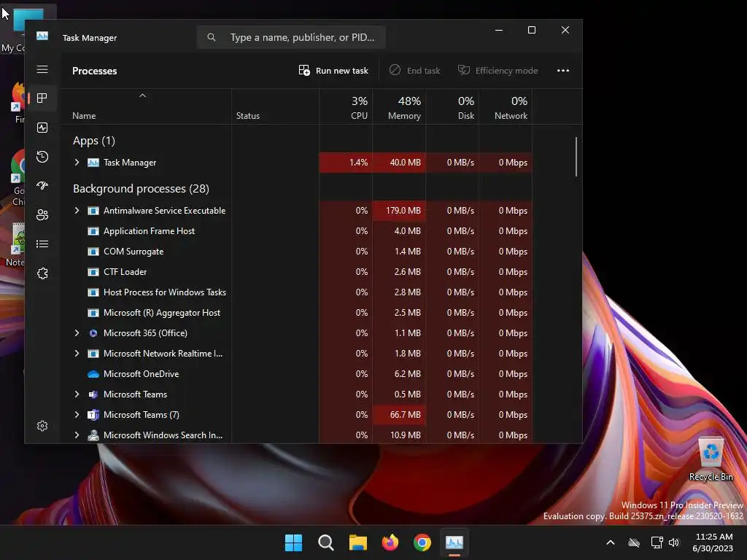Click the Microsoft Teams (7) process icon
Viewport: 747px width, 560px height.
(93, 415)
